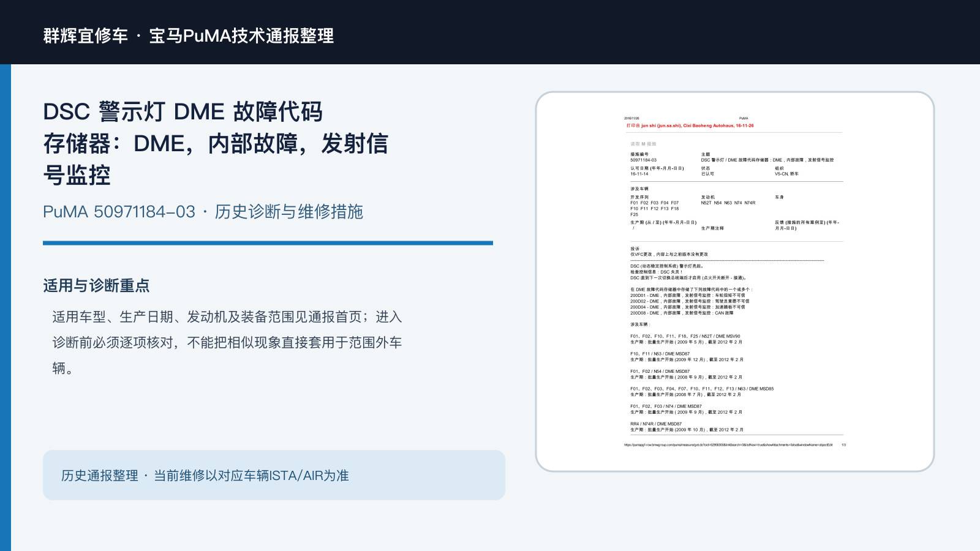Open the PuMA document thumbnail on the right
The width and height of the screenshot is (980, 551).
[734, 282]
